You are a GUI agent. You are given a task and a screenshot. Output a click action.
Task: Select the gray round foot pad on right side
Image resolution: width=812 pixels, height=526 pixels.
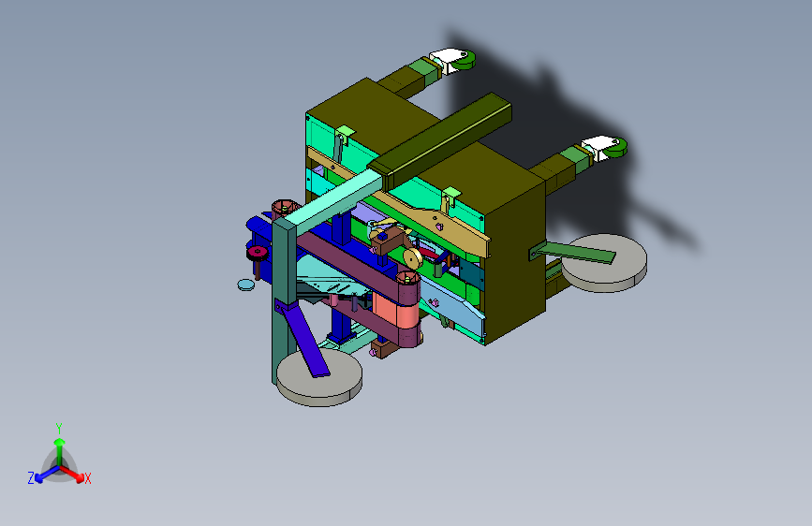point(604,264)
